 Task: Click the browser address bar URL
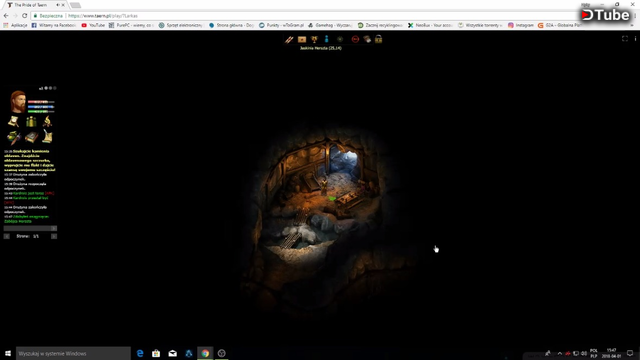[x=103, y=16]
